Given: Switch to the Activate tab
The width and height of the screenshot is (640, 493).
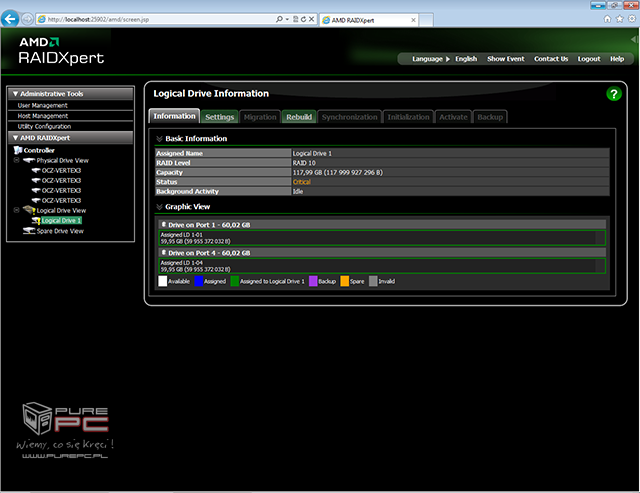Looking at the screenshot, I should click(x=453, y=117).
